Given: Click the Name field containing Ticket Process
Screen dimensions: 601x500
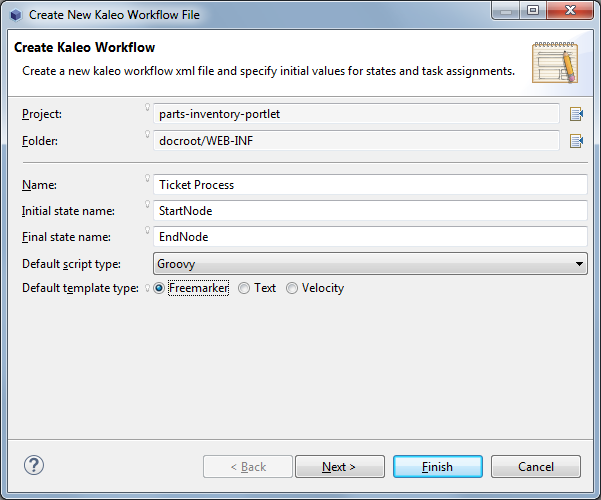Looking at the screenshot, I should click(x=370, y=185).
